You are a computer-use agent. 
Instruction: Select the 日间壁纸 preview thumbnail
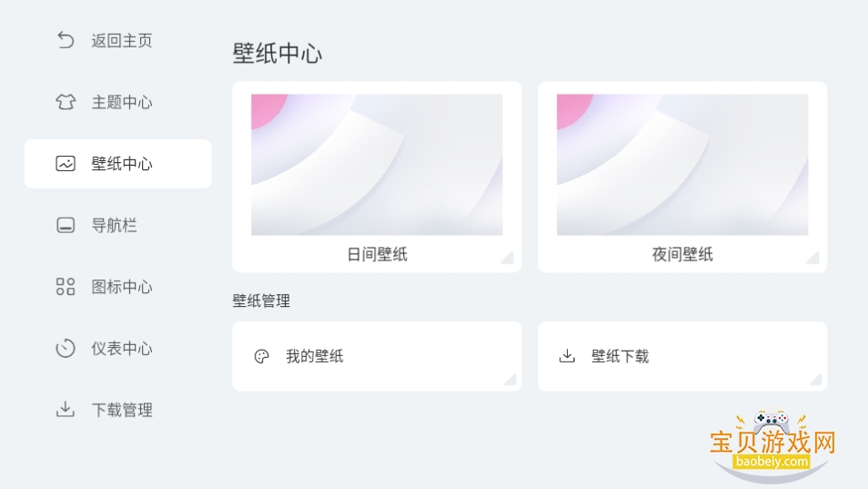coord(377,165)
